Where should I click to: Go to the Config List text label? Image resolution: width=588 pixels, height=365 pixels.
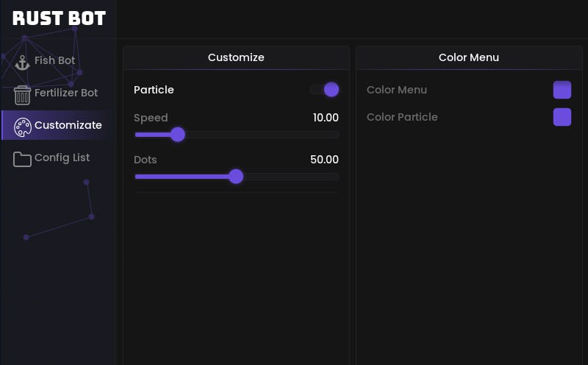[62, 157]
